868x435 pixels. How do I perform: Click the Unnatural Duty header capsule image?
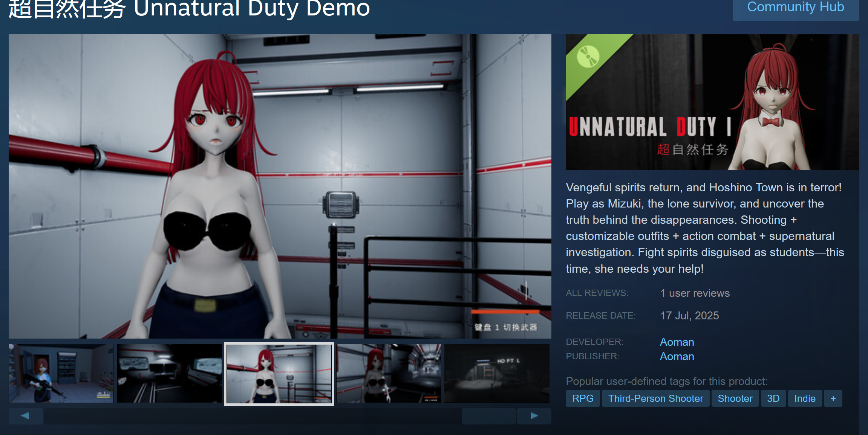coord(712,102)
